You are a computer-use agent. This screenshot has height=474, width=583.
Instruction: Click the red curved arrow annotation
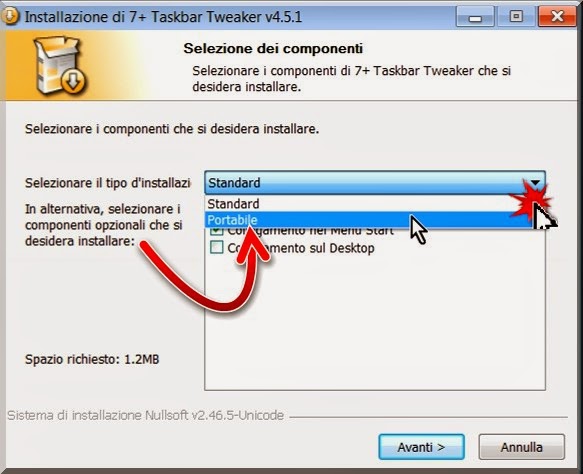(x=206, y=271)
